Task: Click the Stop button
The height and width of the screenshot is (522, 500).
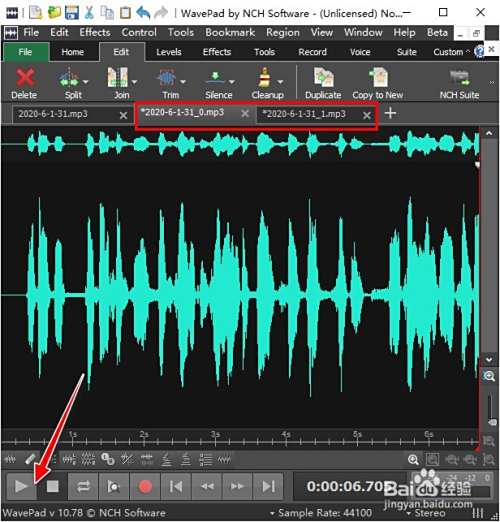Action: pyautogui.click(x=52, y=486)
